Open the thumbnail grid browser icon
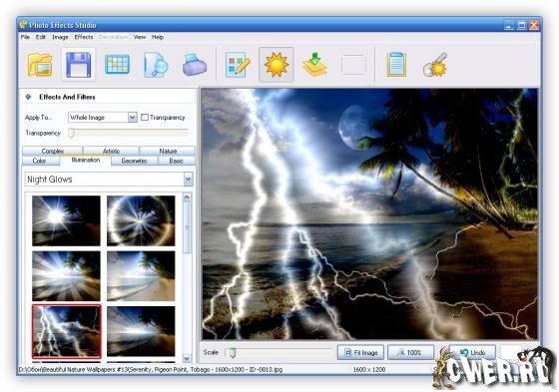 pos(117,65)
